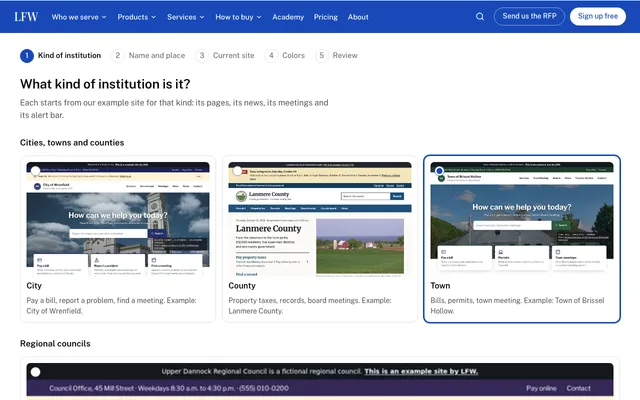
Task: Open the About page
Action: click(x=358, y=17)
